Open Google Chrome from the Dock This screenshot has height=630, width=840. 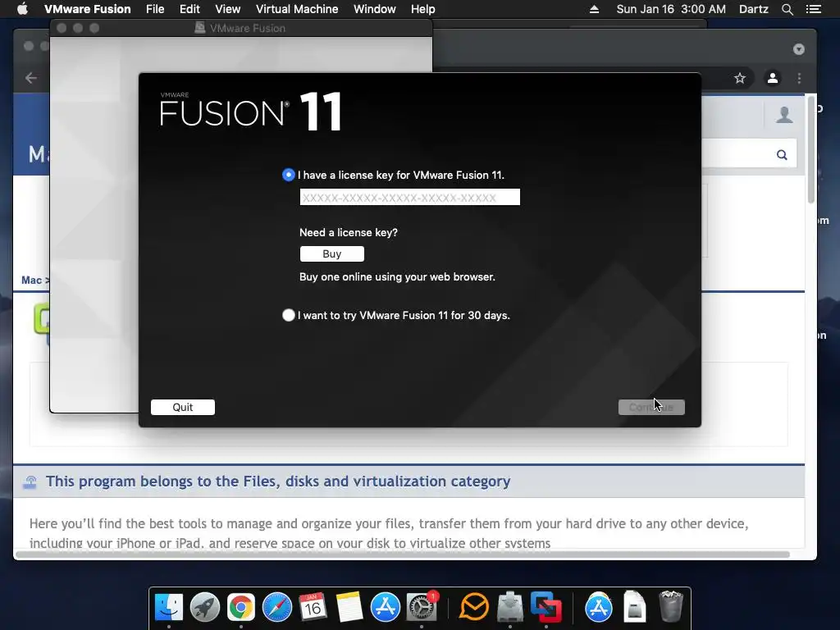pyautogui.click(x=241, y=608)
